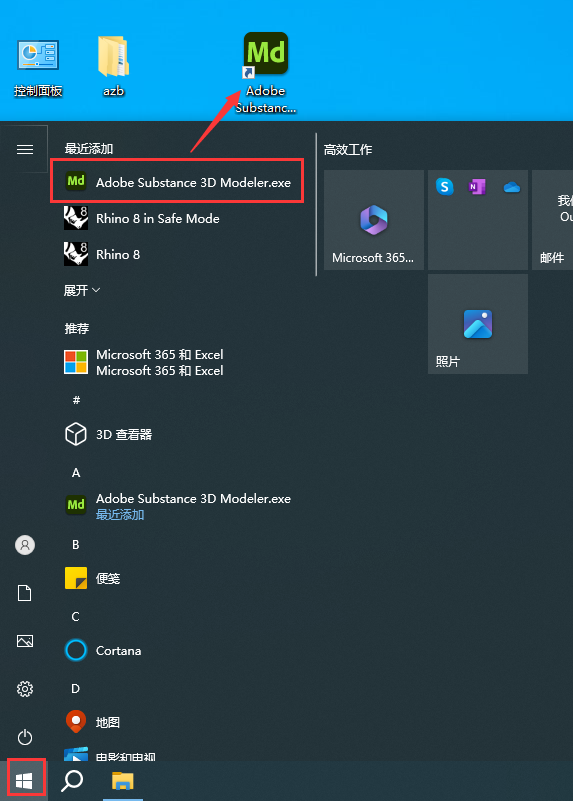Open taskbar Search magnifier

click(x=72, y=780)
